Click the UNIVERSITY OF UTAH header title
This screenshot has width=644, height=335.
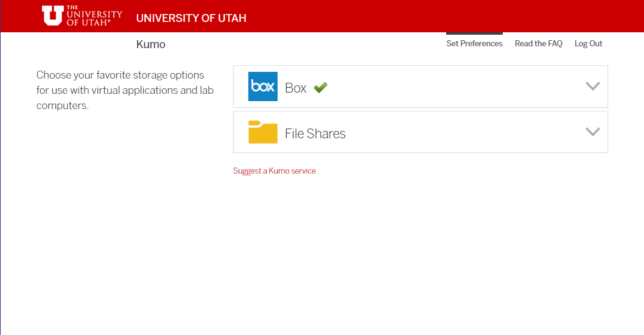click(191, 18)
